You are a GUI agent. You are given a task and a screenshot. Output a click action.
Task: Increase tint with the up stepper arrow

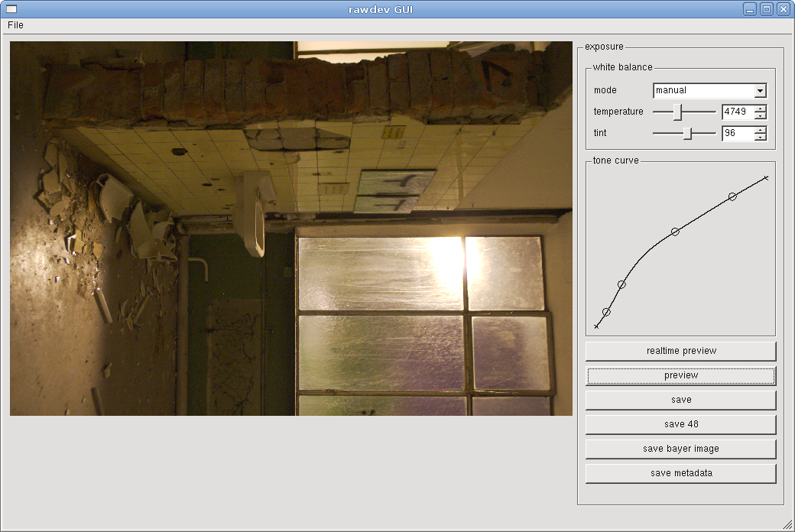click(x=760, y=130)
